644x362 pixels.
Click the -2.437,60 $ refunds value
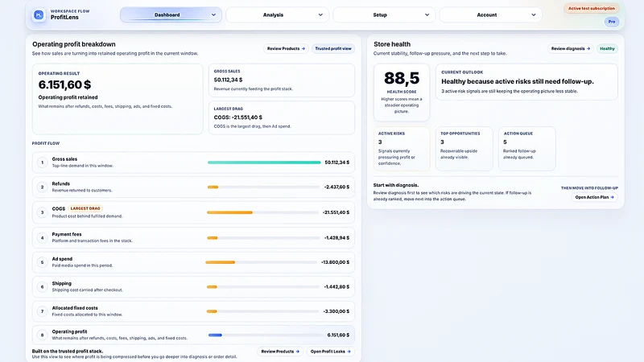(x=336, y=187)
